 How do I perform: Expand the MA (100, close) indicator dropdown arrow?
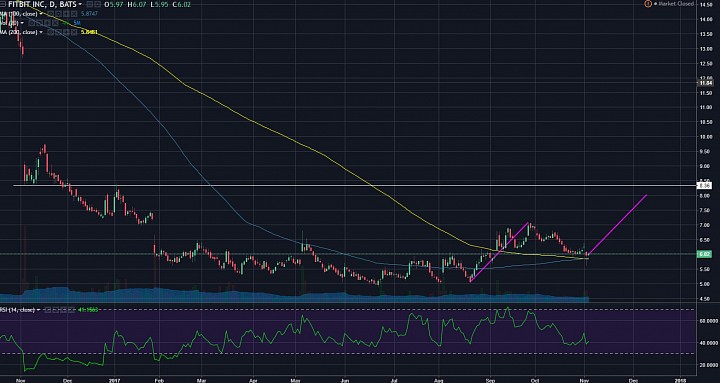coord(41,14)
